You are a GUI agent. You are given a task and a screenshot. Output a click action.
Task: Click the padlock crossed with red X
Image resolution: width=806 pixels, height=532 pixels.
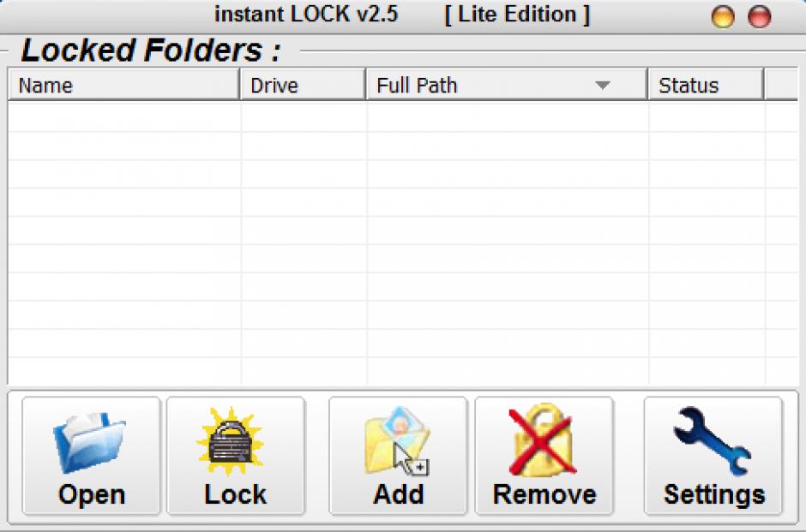[541, 440]
